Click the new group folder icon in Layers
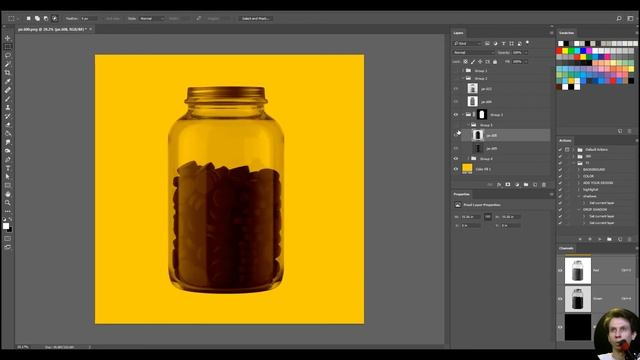This screenshot has height=360, width=640. pyautogui.click(x=526, y=184)
